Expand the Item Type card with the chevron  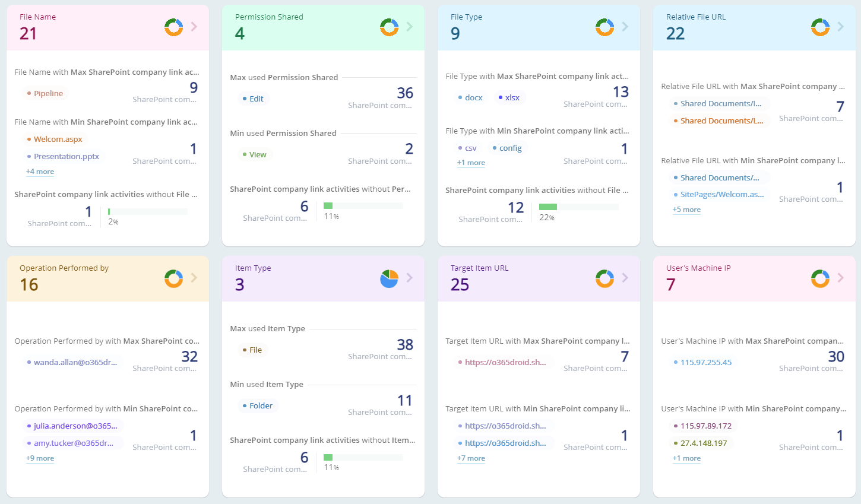coord(409,278)
